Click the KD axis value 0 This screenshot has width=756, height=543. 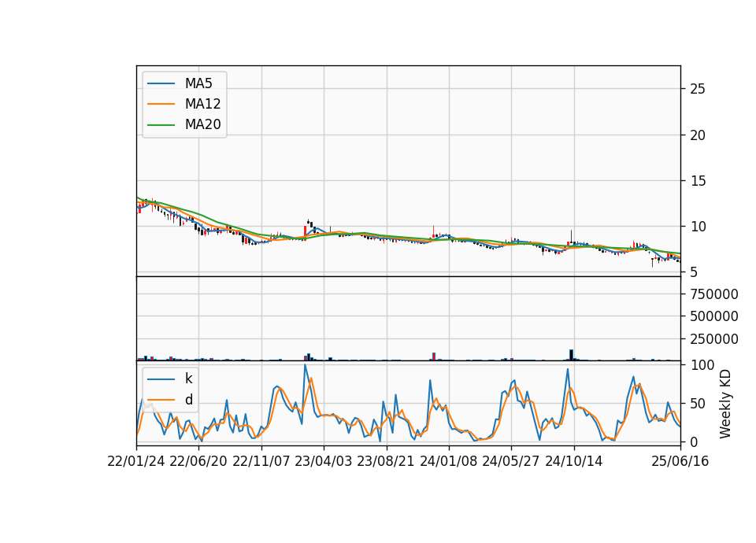694,441
